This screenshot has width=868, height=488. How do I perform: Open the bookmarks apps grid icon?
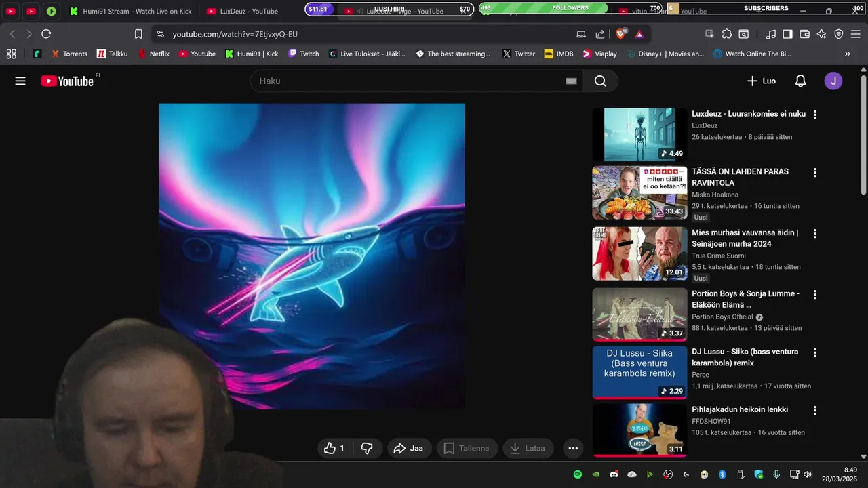point(11,54)
